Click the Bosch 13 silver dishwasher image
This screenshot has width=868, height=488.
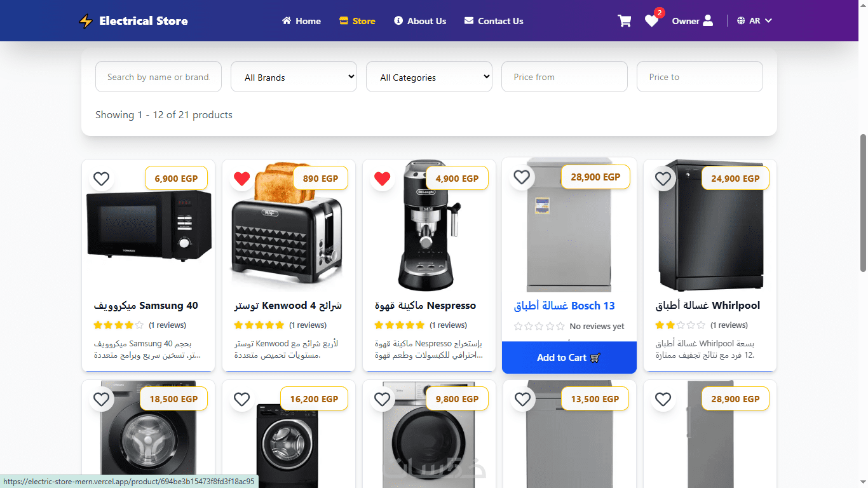point(569,225)
